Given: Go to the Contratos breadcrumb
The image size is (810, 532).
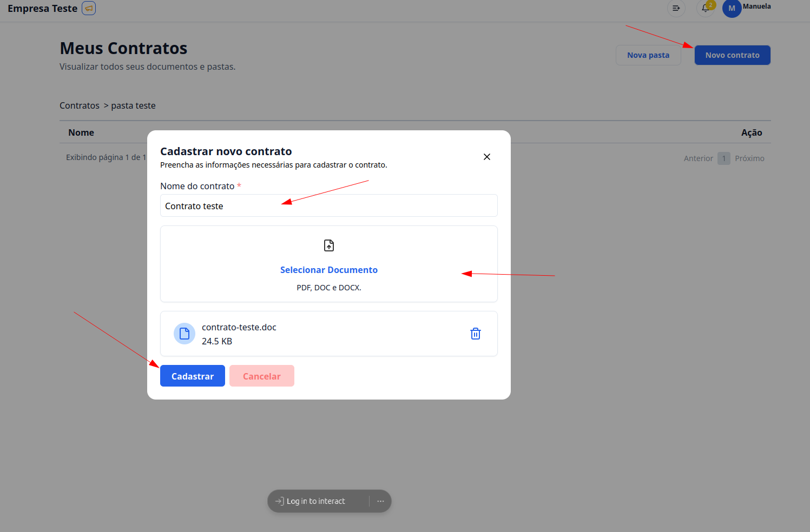Looking at the screenshot, I should point(80,105).
